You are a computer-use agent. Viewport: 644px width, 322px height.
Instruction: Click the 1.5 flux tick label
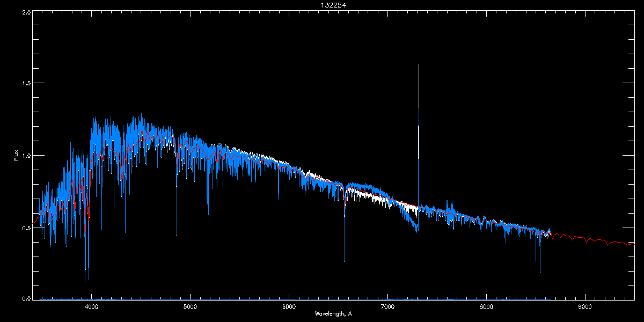pos(26,84)
